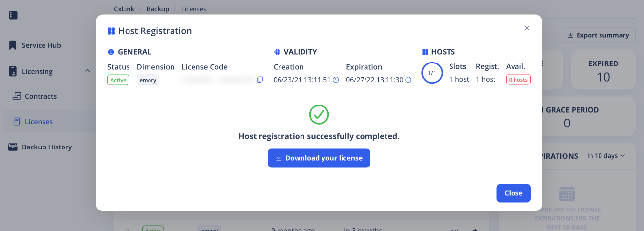This screenshot has width=644, height=231.
Task: Click the clock icon beside Creation date
Action: [336, 80]
